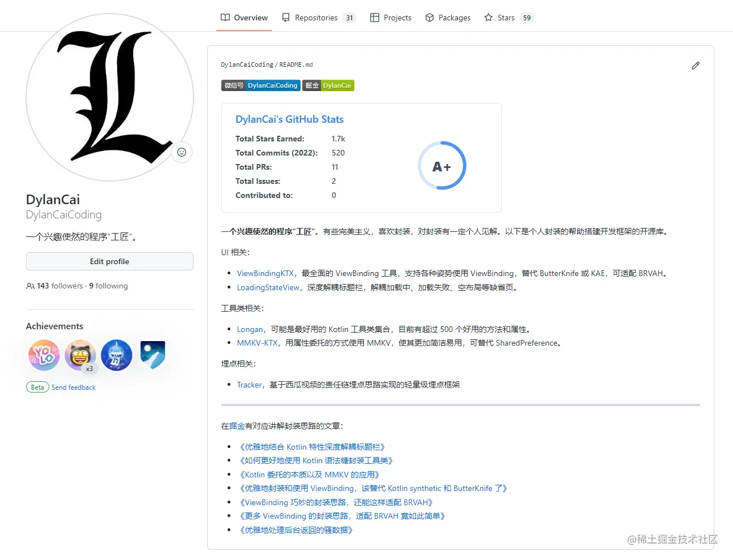Open the Tracker repository link

(249, 385)
